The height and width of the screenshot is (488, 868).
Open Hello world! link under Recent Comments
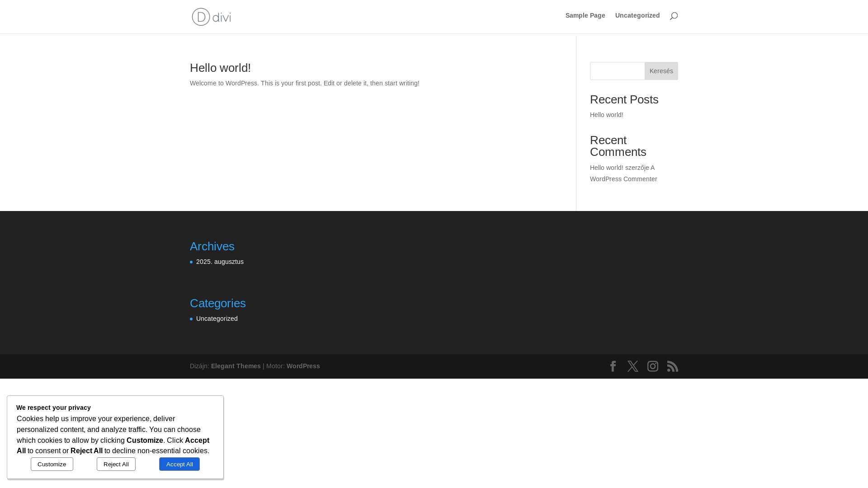[x=607, y=168]
